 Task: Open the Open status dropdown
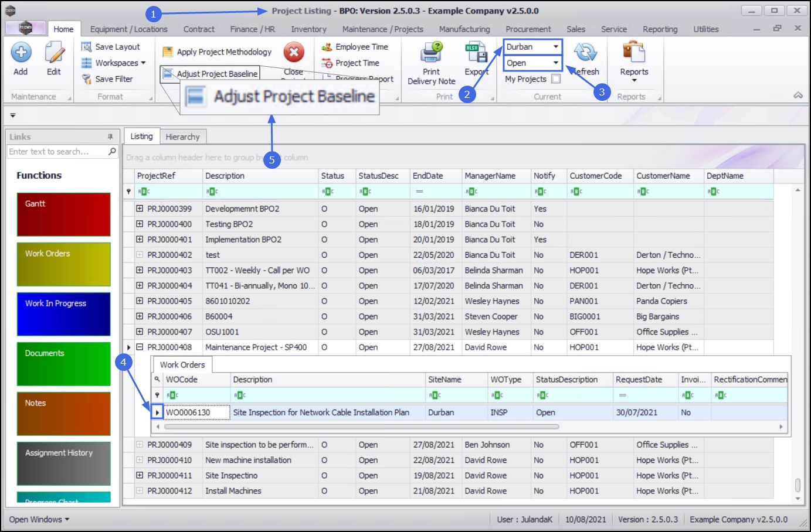click(x=555, y=63)
